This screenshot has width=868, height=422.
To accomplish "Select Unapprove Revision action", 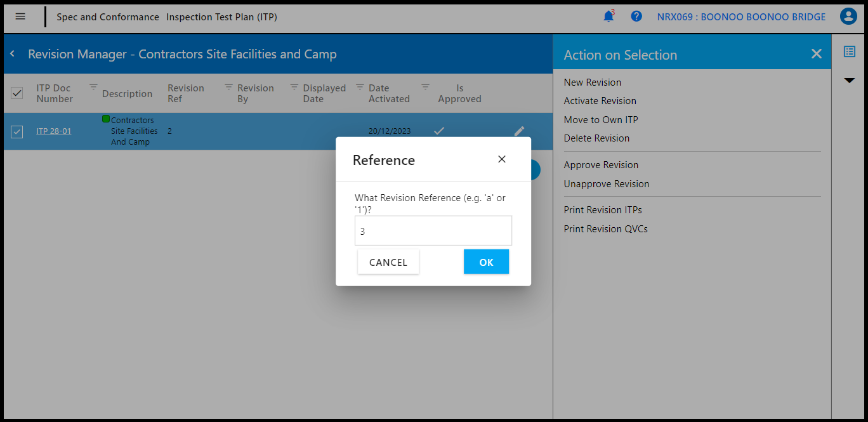I will [607, 184].
